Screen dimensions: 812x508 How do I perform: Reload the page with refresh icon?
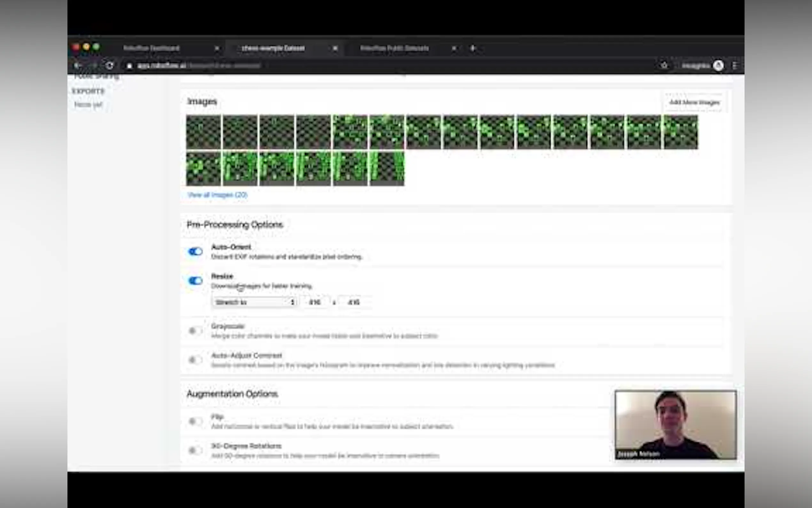[x=109, y=66]
